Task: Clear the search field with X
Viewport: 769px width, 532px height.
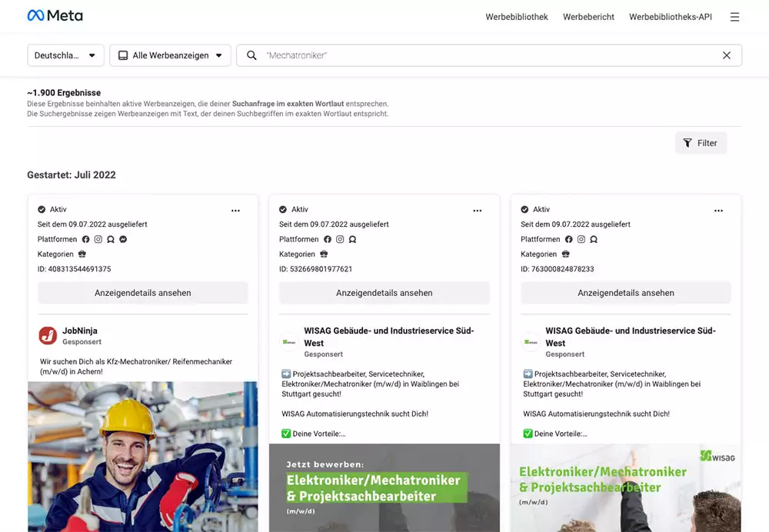Action: click(x=727, y=55)
